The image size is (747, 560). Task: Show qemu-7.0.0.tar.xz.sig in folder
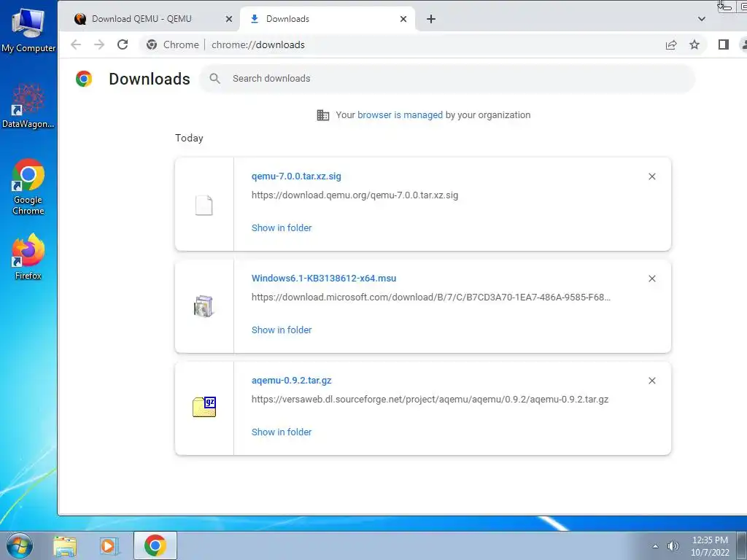282,228
